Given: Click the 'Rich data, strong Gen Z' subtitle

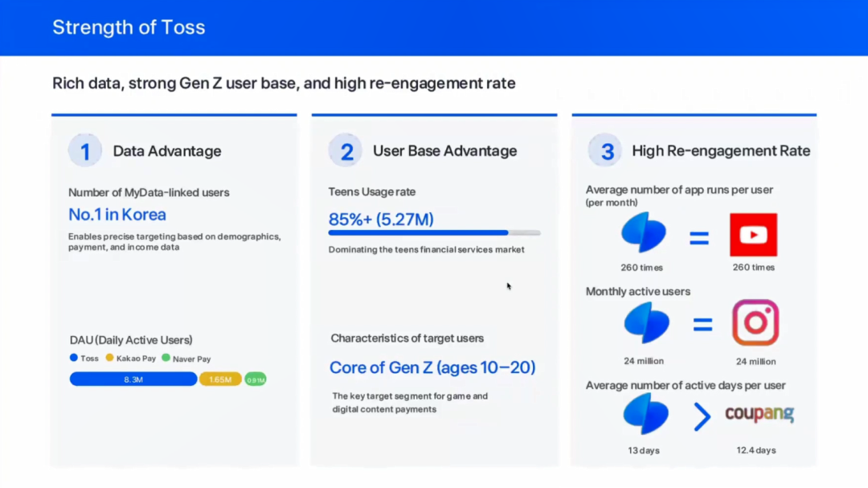Looking at the screenshot, I should point(284,83).
